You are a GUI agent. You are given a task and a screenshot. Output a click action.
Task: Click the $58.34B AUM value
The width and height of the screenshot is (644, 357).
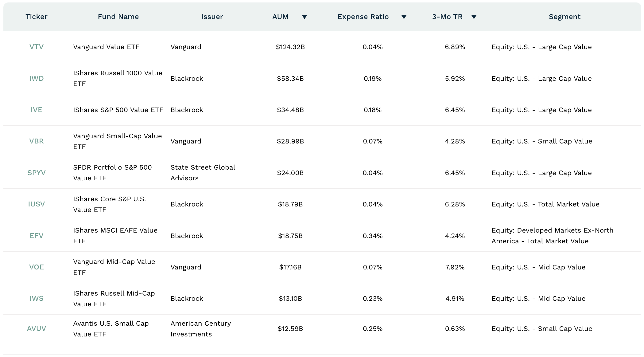click(290, 78)
